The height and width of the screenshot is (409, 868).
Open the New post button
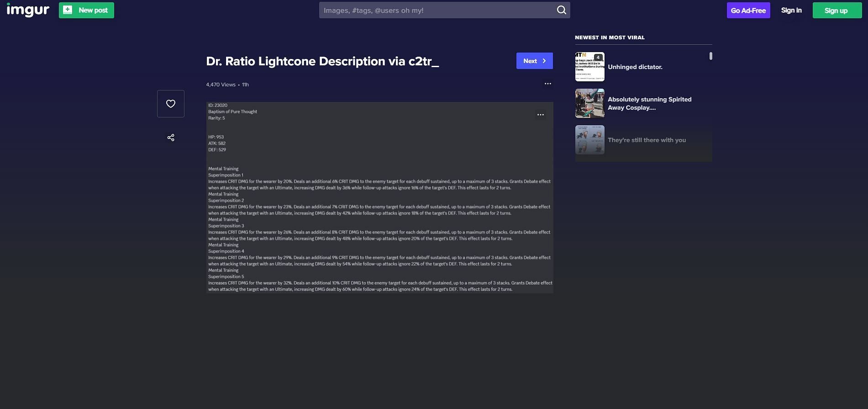click(86, 10)
